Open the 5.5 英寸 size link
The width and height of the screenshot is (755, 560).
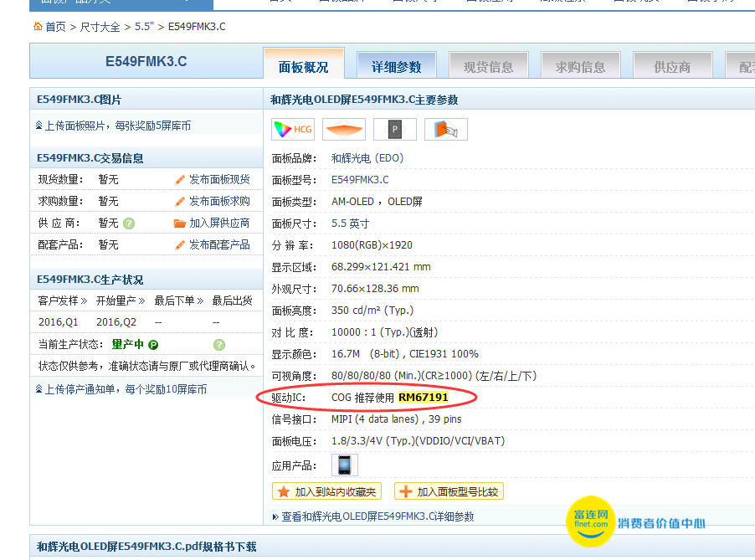tap(350, 223)
